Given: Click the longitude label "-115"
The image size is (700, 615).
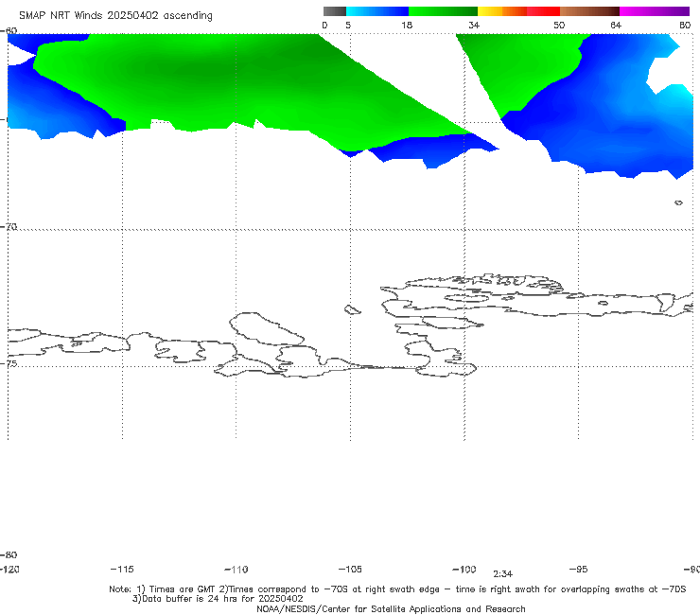Looking at the screenshot, I should [122, 569].
